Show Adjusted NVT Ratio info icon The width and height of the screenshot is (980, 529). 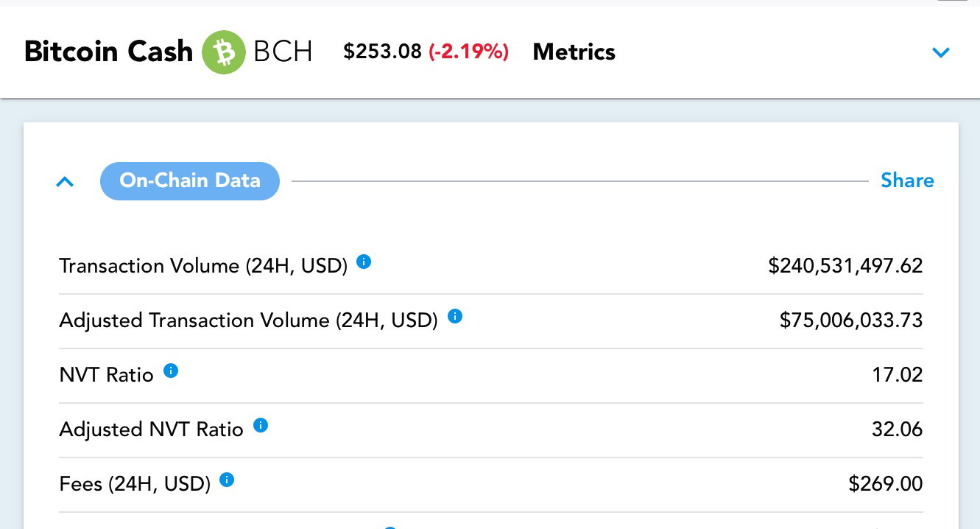261,425
